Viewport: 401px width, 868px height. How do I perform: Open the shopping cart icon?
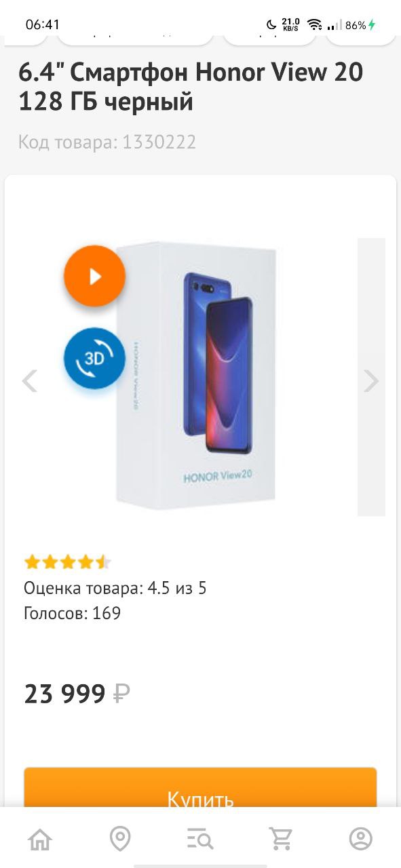tap(280, 839)
